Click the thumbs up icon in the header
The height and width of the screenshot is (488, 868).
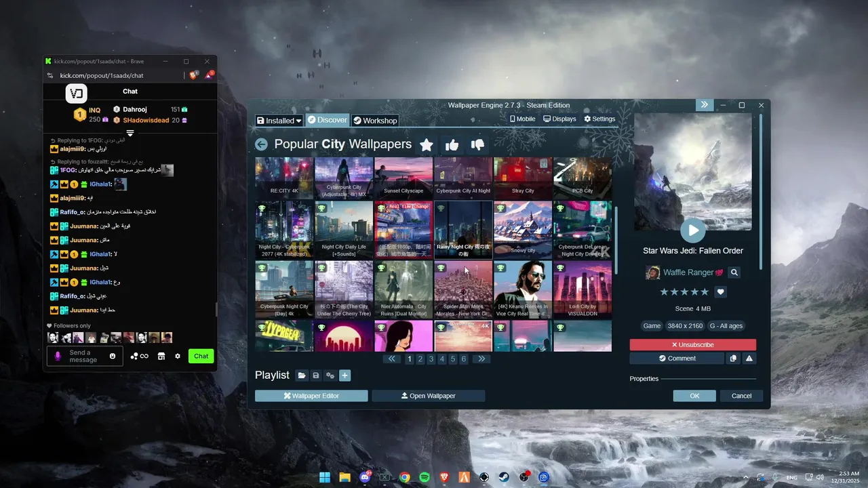(x=452, y=144)
